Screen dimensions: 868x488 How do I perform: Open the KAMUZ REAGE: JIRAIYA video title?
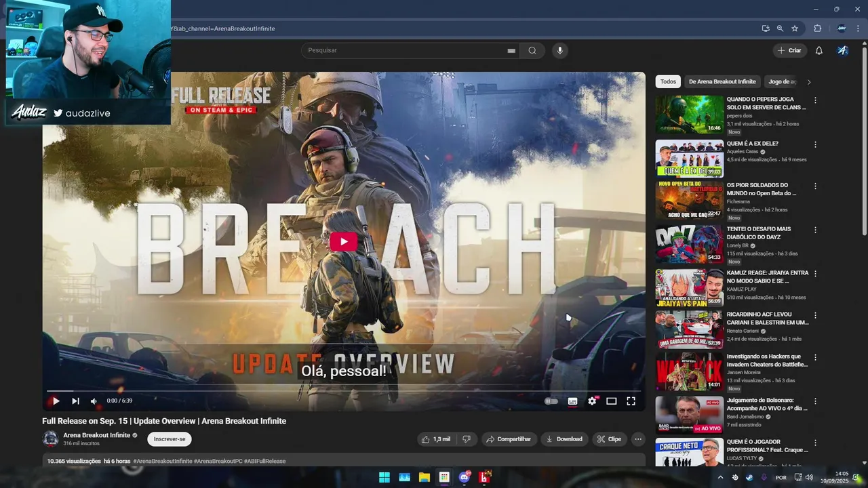tap(768, 277)
